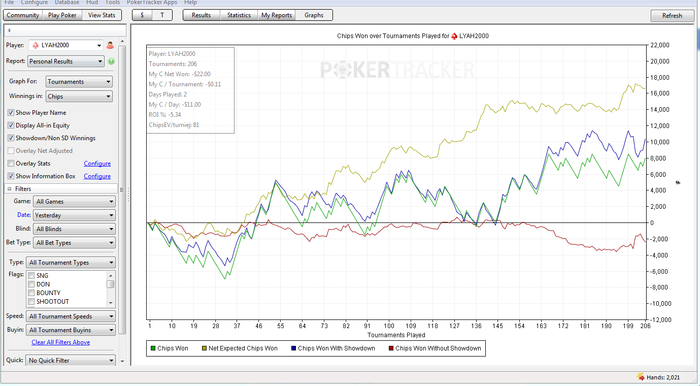Image resolution: width=700 pixels, height=386 pixels.
Task: Select the $ cash game toggle
Action: pos(142,15)
